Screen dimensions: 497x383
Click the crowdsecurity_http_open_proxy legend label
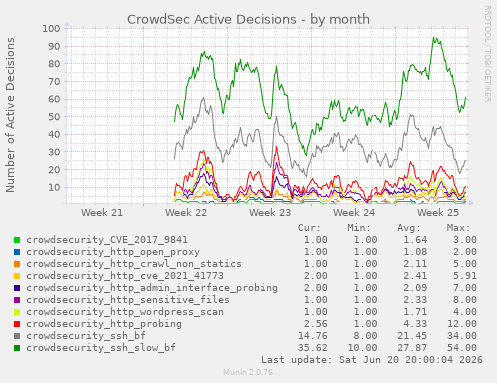point(113,252)
